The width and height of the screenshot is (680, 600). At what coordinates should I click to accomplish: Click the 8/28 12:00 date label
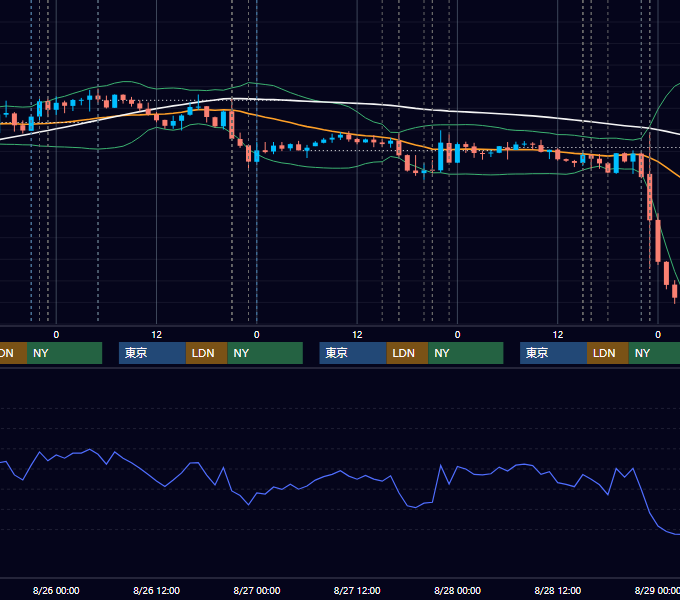tap(558, 590)
